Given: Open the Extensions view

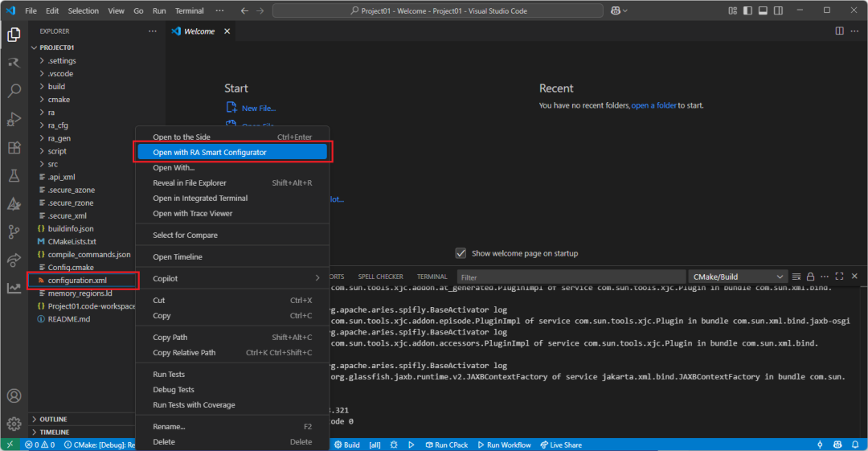Looking at the screenshot, I should tap(14, 148).
